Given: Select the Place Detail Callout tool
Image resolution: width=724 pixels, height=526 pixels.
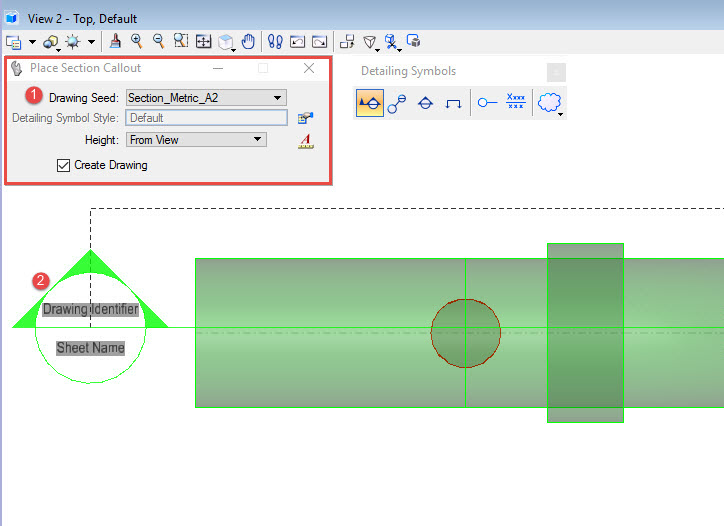Looking at the screenshot, I should 397,103.
